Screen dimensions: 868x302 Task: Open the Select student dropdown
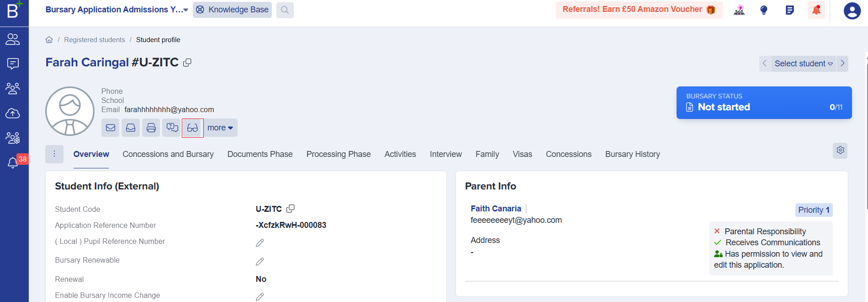804,64
